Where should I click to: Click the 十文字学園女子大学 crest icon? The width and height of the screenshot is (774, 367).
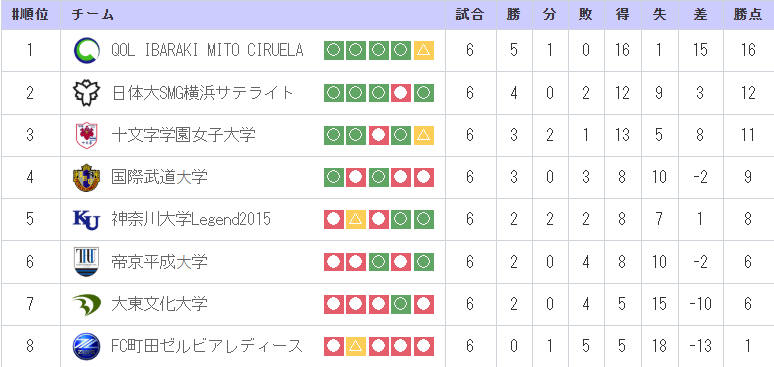[86, 135]
